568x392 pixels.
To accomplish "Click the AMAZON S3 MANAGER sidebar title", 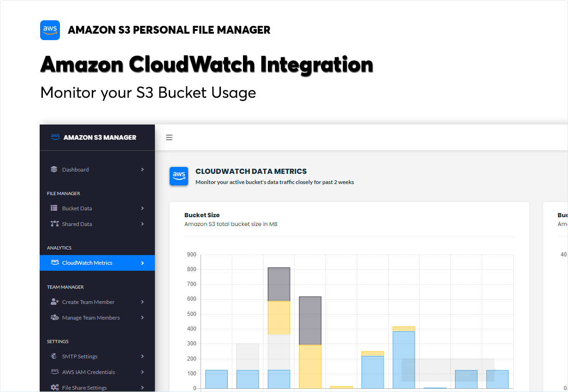I will [100, 137].
